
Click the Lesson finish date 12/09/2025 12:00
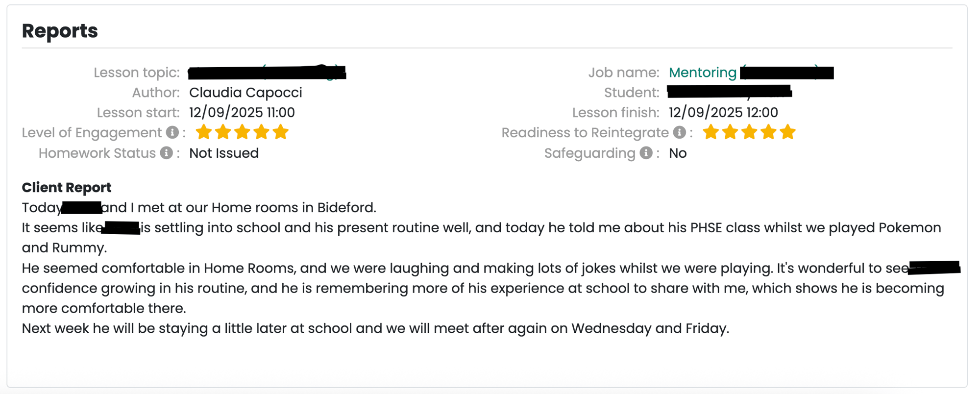tap(723, 113)
